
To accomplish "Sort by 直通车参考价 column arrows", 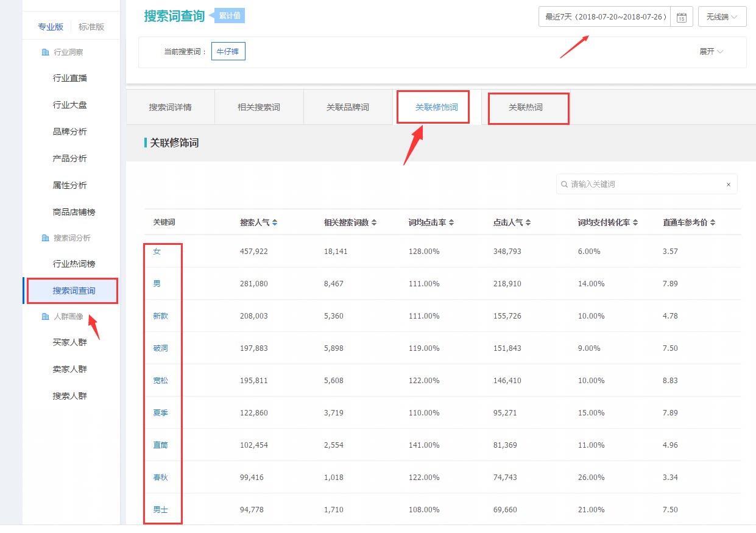I will click(713, 223).
